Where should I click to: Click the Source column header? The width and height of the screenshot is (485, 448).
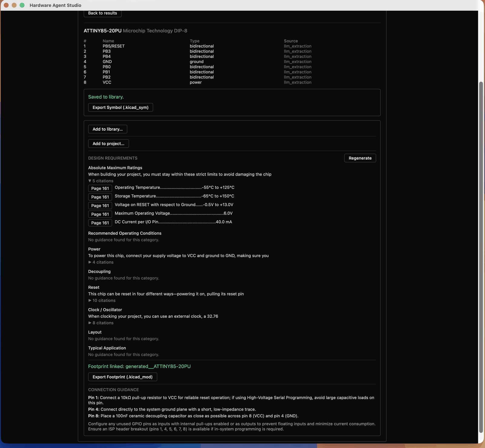click(x=291, y=41)
